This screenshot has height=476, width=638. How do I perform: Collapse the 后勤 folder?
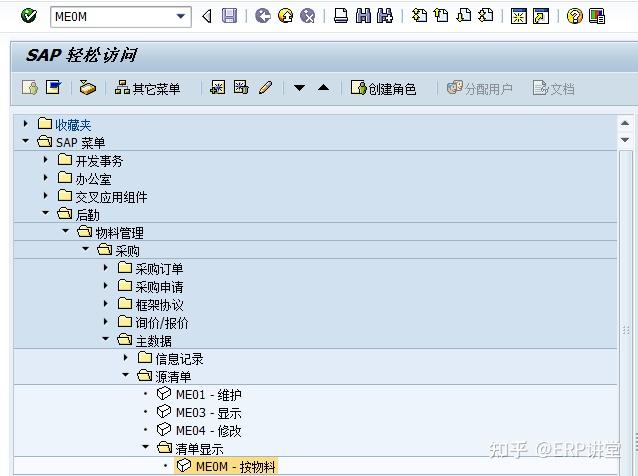click(46, 213)
